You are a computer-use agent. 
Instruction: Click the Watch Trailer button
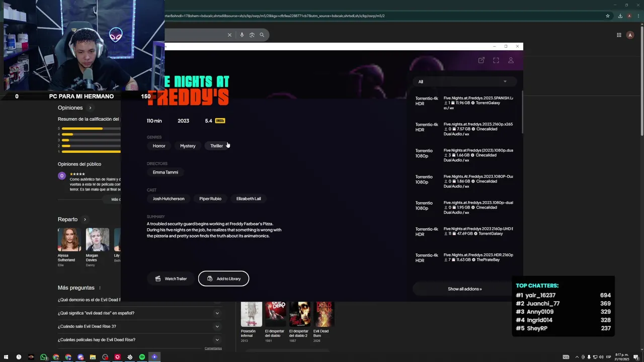(x=171, y=279)
